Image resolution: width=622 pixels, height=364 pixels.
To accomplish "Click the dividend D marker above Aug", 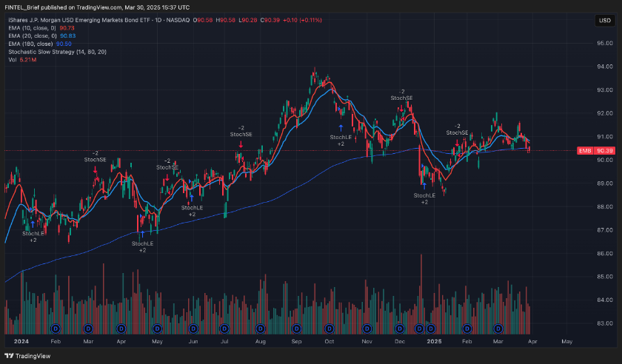I will [x=260, y=328].
